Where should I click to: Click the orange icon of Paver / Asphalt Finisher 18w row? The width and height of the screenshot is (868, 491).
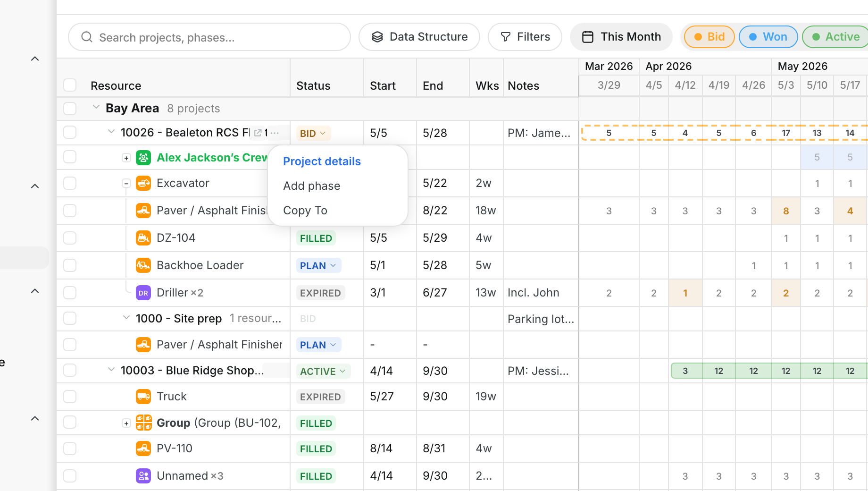pyautogui.click(x=143, y=211)
